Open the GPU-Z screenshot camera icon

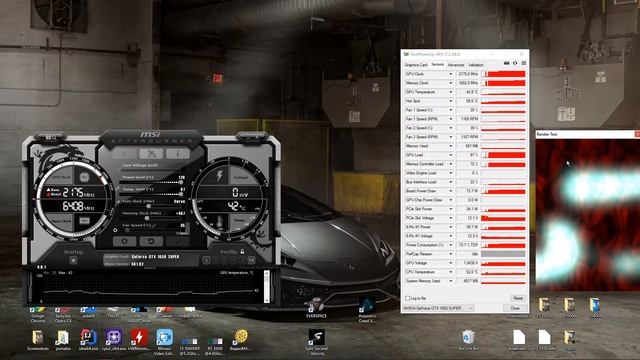(x=507, y=63)
